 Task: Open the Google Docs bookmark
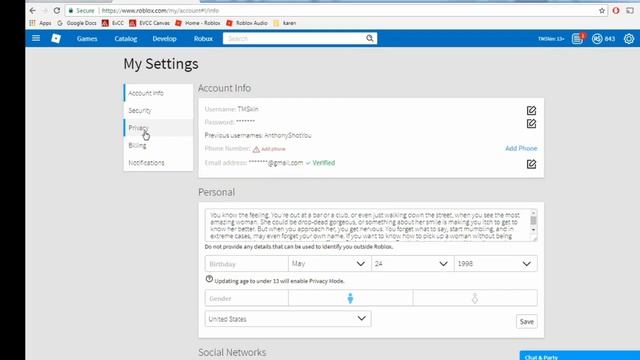click(x=77, y=23)
